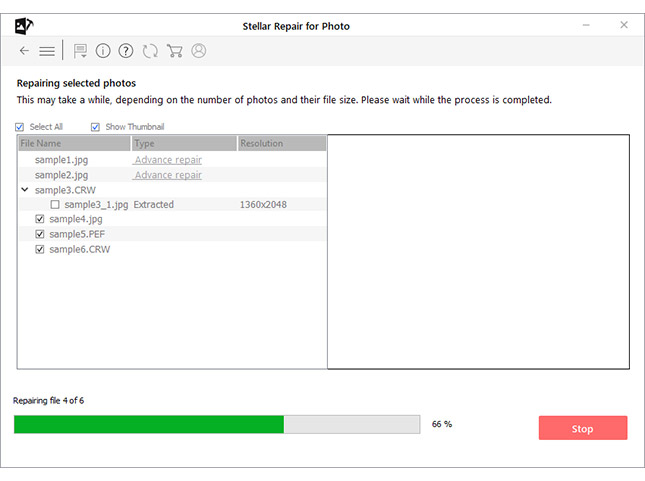645x481 pixels.
Task: Uncheck the sample4.jpg checkbox
Action: [40, 219]
